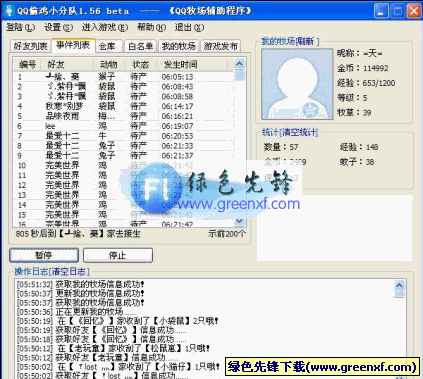Select event row 9 at 06:21:37
423x379 pixels.
point(123,156)
